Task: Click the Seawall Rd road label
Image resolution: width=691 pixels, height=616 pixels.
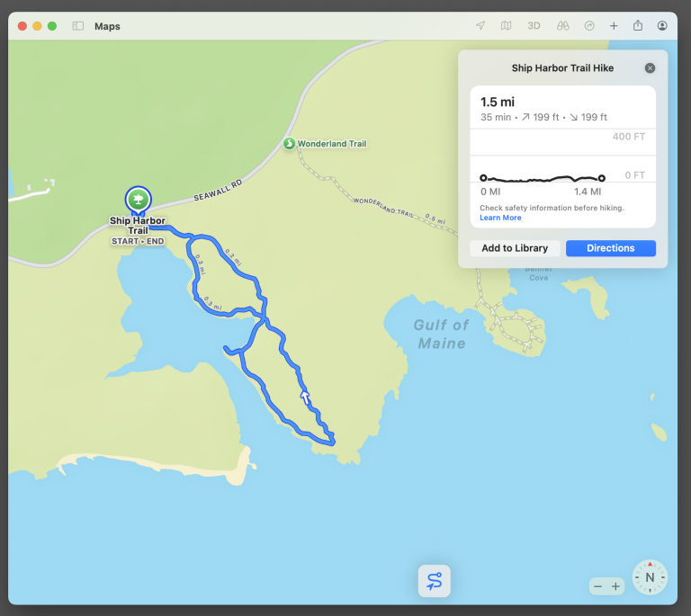Action: 218,191
